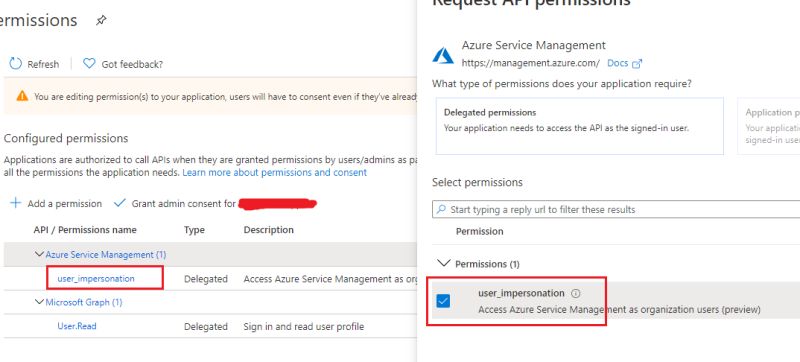Open the User.Read permission link
The width and height of the screenshot is (800, 362).
pos(77,326)
